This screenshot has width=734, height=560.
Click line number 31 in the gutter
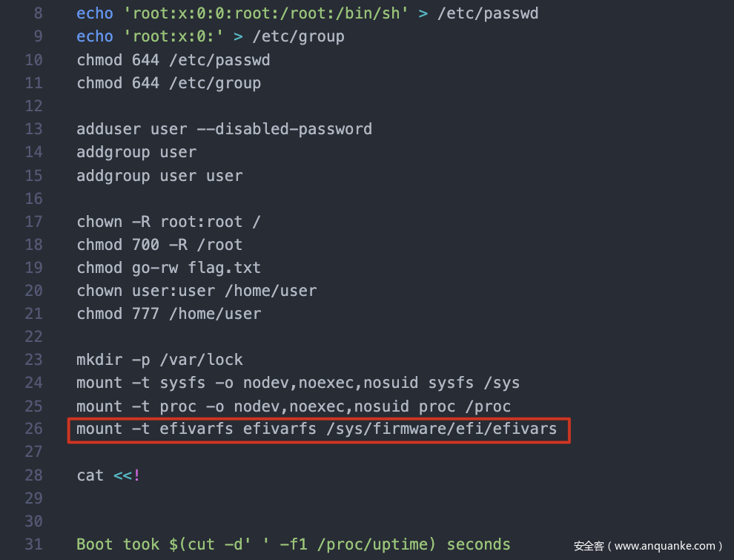pos(33,544)
